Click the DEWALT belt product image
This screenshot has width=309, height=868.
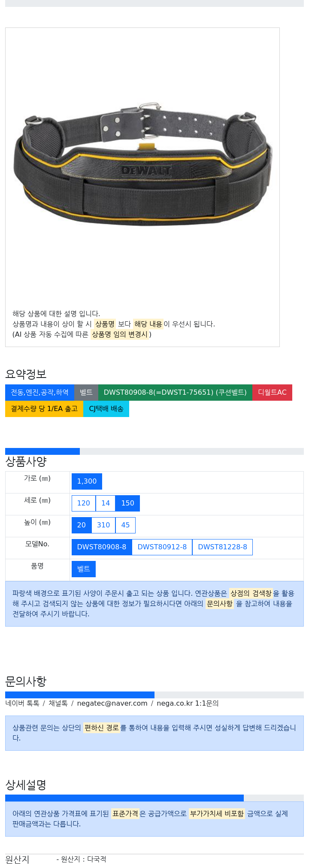point(142,164)
